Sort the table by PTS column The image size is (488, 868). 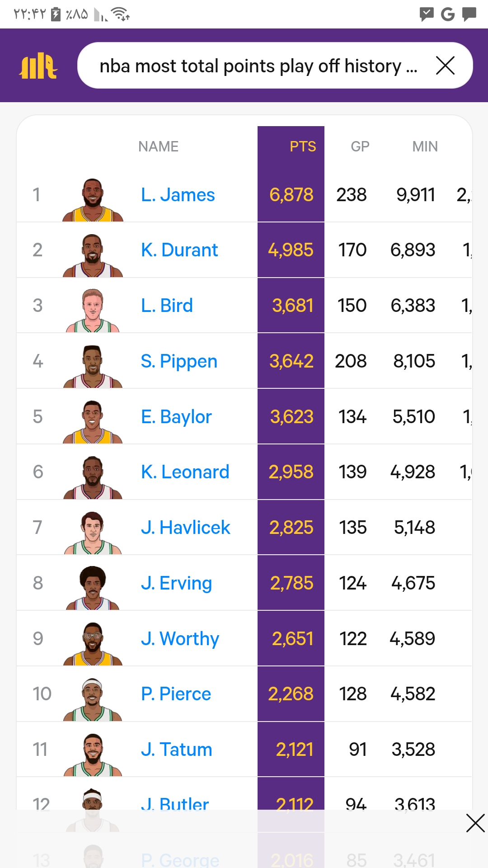click(303, 146)
